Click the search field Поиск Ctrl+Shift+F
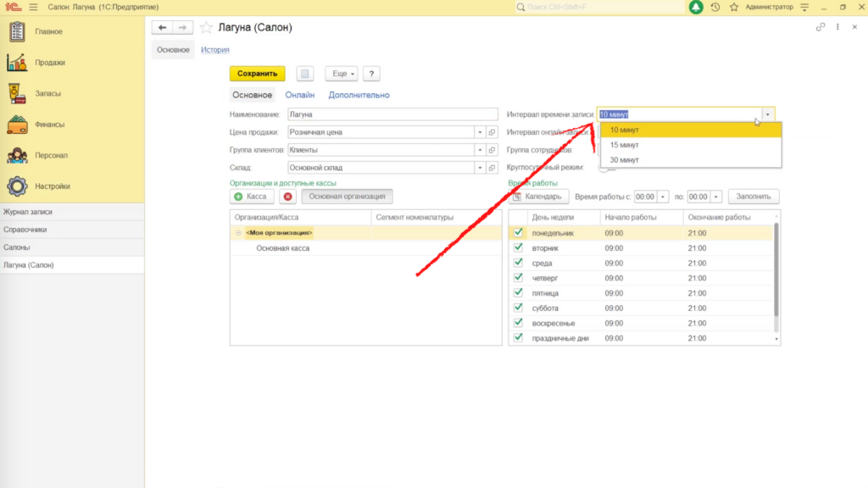 (x=599, y=7)
